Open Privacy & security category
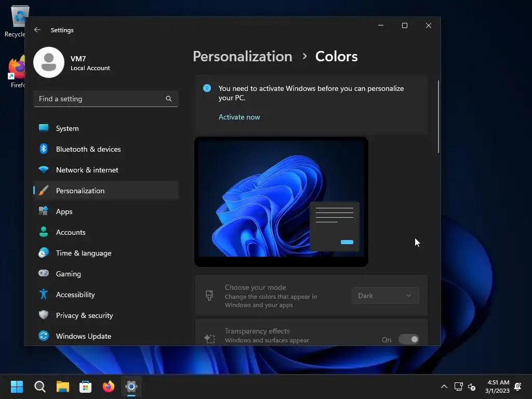The height and width of the screenshot is (399, 532). pyautogui.click(x=106, y=315)
